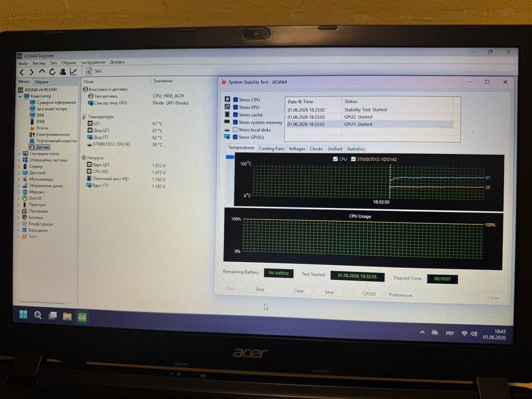
Task: Select Ім'я комп'ютера in the tree
Action: pos(52,109)
